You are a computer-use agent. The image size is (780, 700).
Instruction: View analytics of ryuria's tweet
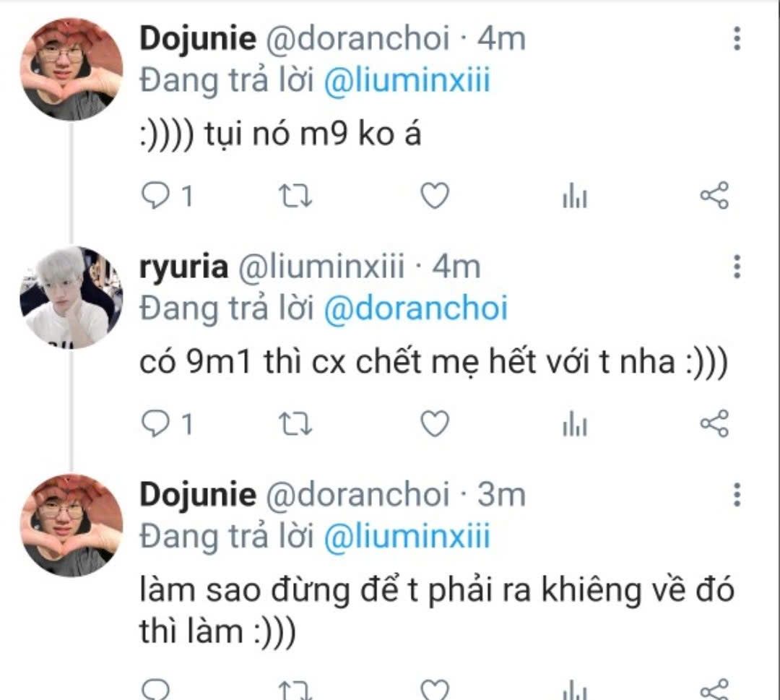pyautogui.click(x=575, y=424)
